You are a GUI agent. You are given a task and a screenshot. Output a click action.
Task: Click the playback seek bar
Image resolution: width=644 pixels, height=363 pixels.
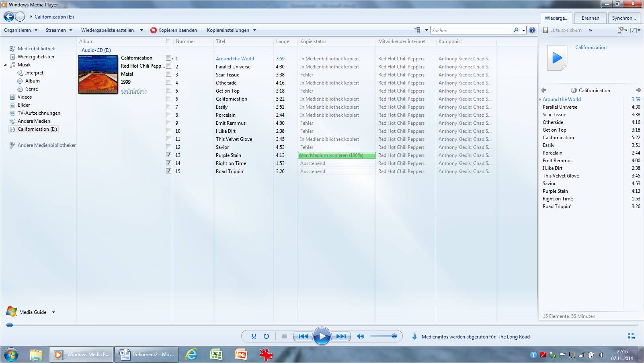pyautogui.click(x=322, y=324)
